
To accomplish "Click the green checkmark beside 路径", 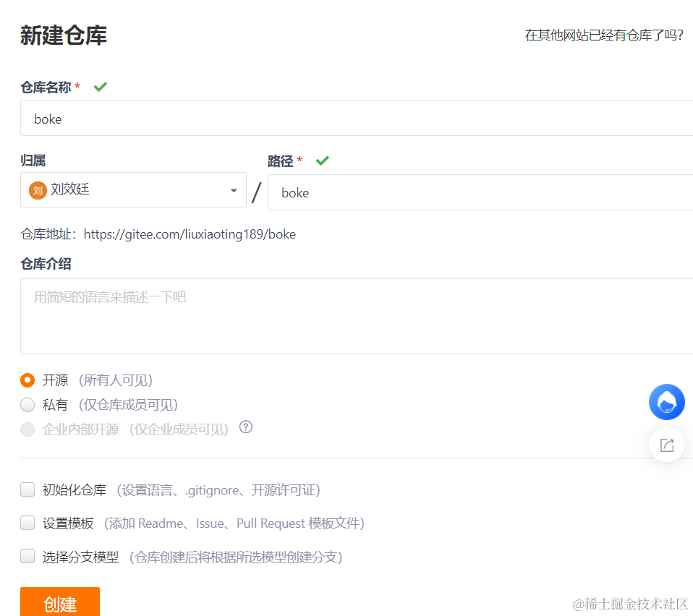I will tap(322, 161).
